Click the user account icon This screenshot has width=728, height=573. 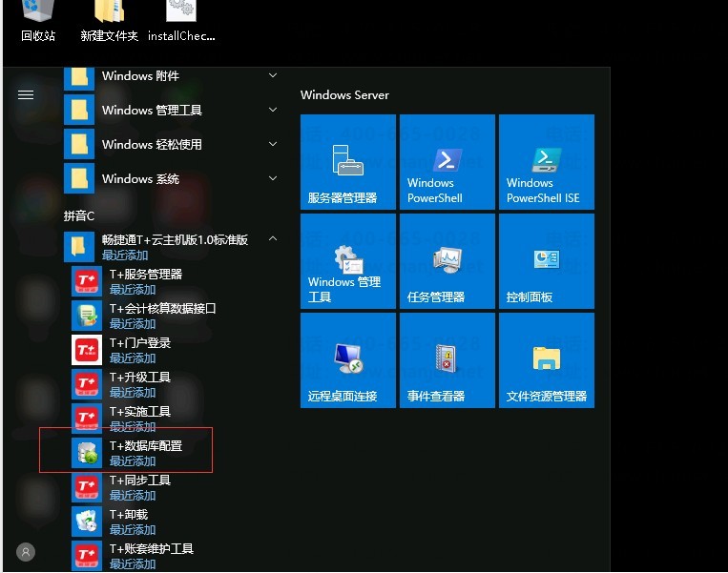tap(26, 552)
